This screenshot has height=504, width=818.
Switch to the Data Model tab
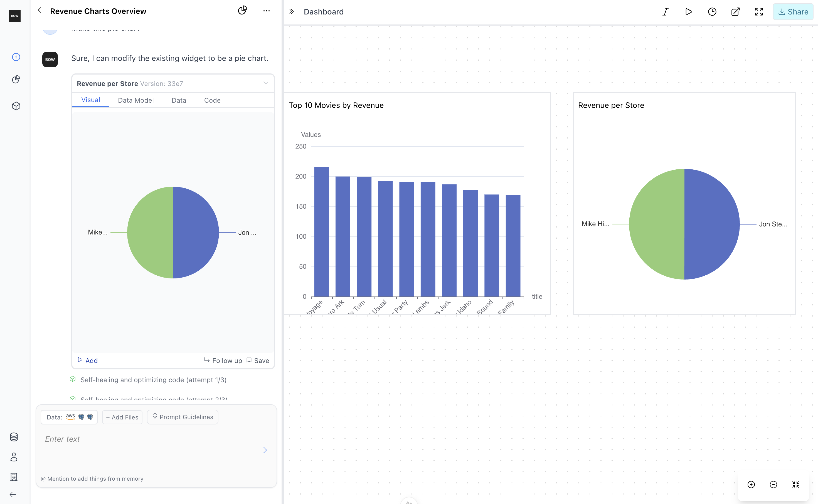[136, 100]
